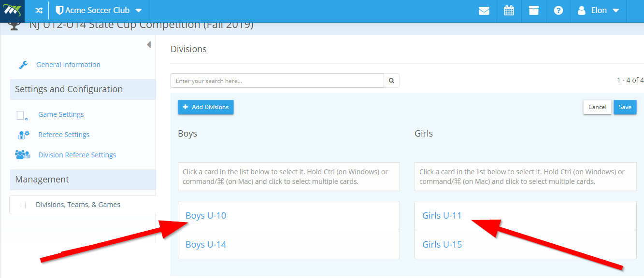
Task: Select the Boys U-14 card
Action: pos(289,245)
